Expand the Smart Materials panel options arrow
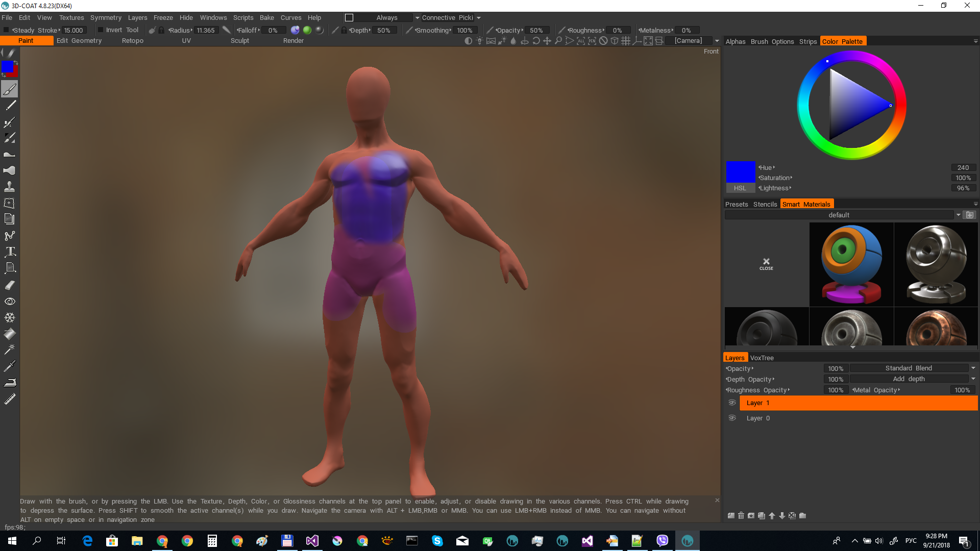The width and height of the screenshot is (980, 551). point(975,204)
